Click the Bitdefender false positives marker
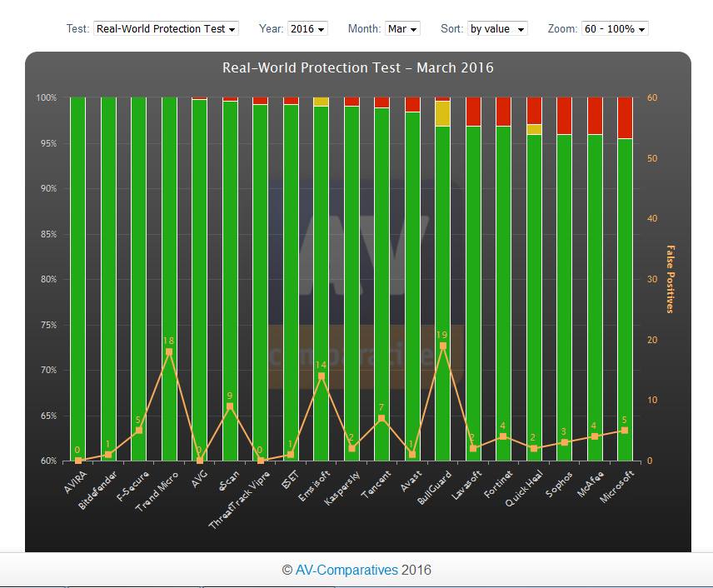This screenshot has height=588, width=713. pyautogui.click(x=108, y=455)
